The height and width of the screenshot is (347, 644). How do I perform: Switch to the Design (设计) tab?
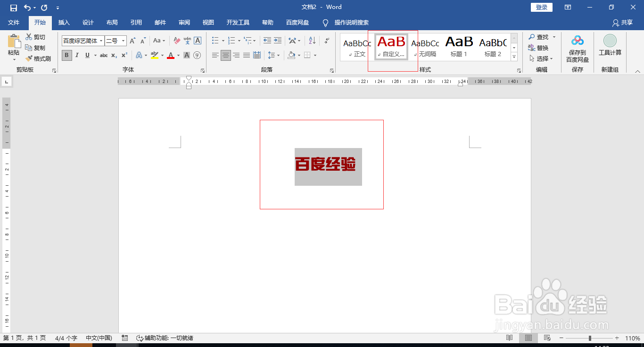88,23
